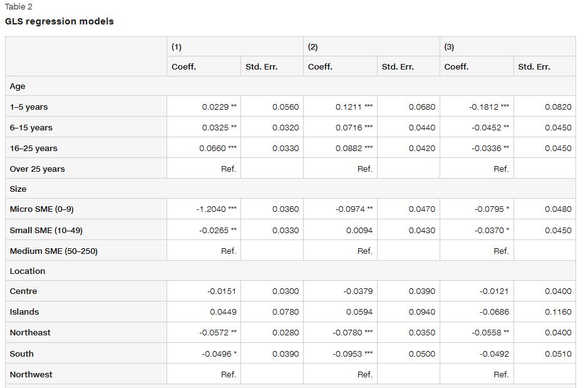Viewport: 588px width, 388px height.
Task: Click the standard error value 0.0500
Action: click(x=422, y=354)
